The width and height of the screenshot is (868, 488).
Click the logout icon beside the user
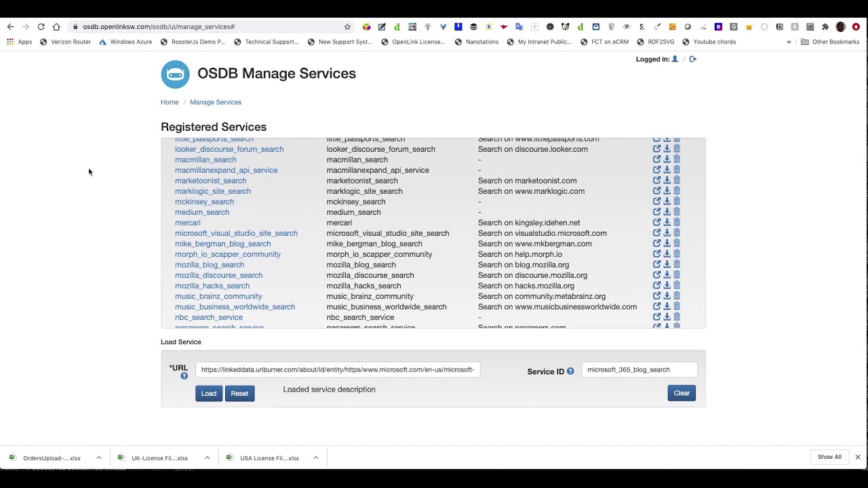pyautogui.click(x=692, y=59)
